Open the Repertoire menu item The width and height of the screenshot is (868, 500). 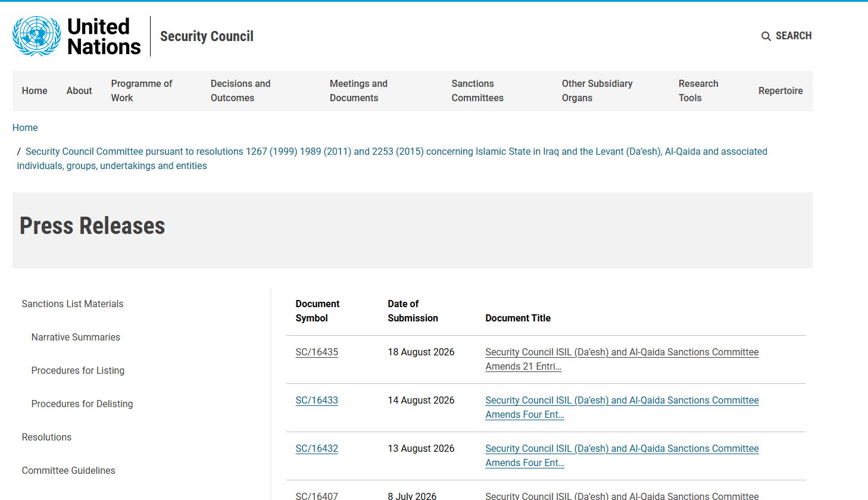click(x=780, y=91)
